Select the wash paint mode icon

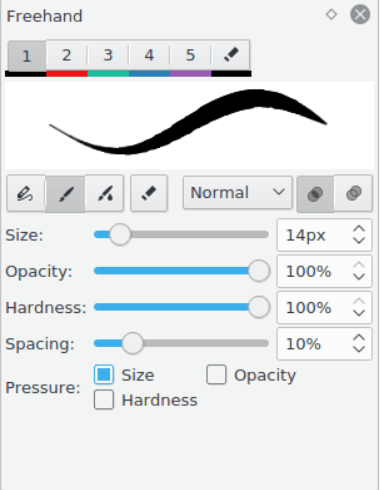pos(353,194)
